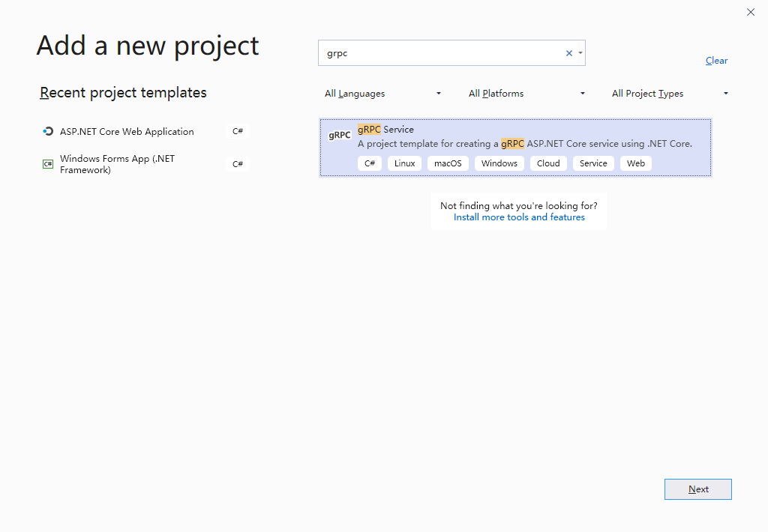Expand the All Project Types dropdown

coord(670,94)
